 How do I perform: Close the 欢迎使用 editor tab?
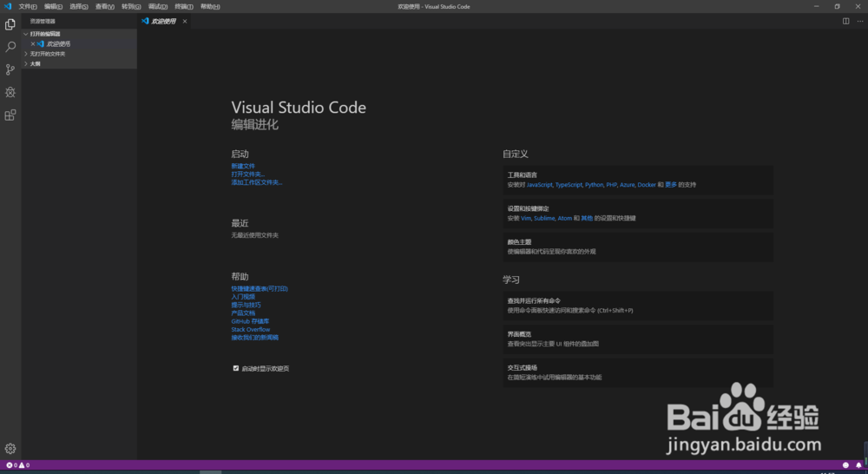(x=185, y=21)
